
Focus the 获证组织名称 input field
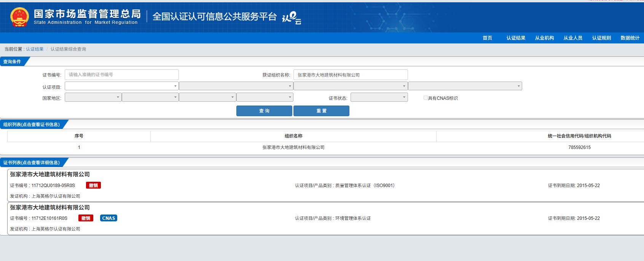pos(351,75)
